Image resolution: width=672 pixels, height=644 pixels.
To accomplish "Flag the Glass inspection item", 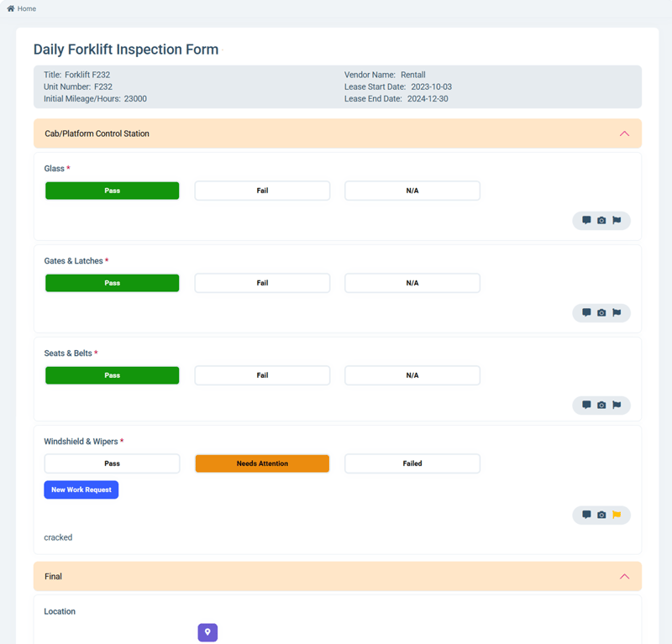I will (x=617, y=221).
